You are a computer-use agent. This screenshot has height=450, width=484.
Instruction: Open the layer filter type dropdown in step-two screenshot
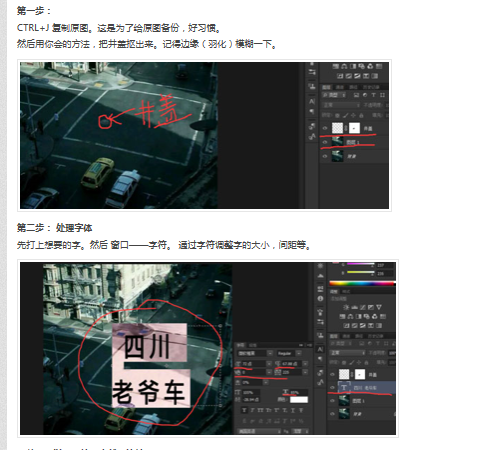pyautogui.click(x=340, y=343)
